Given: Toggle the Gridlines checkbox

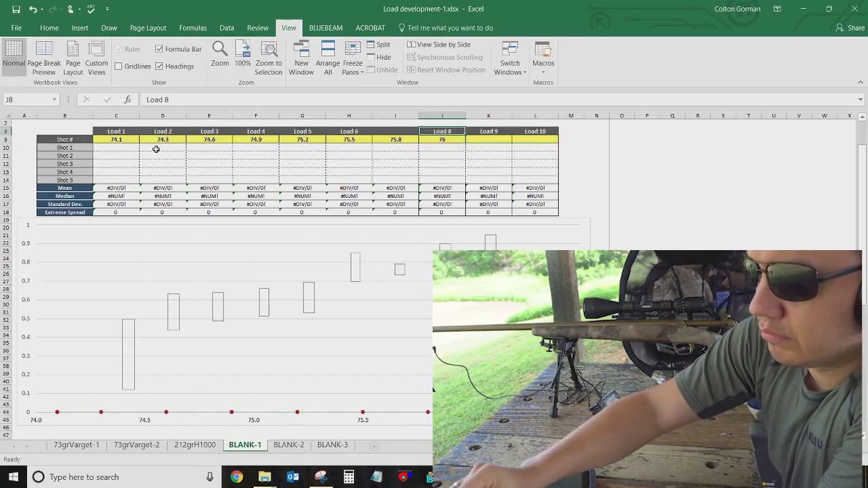Looking at the screenshot, I should click(119, 66).
